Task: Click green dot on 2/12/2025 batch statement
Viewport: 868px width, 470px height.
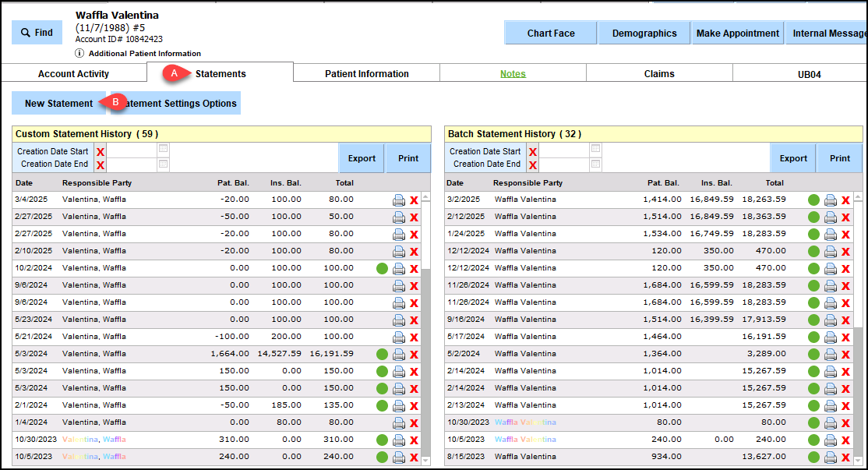Action: pyautogui.click(x=813, y=217)
